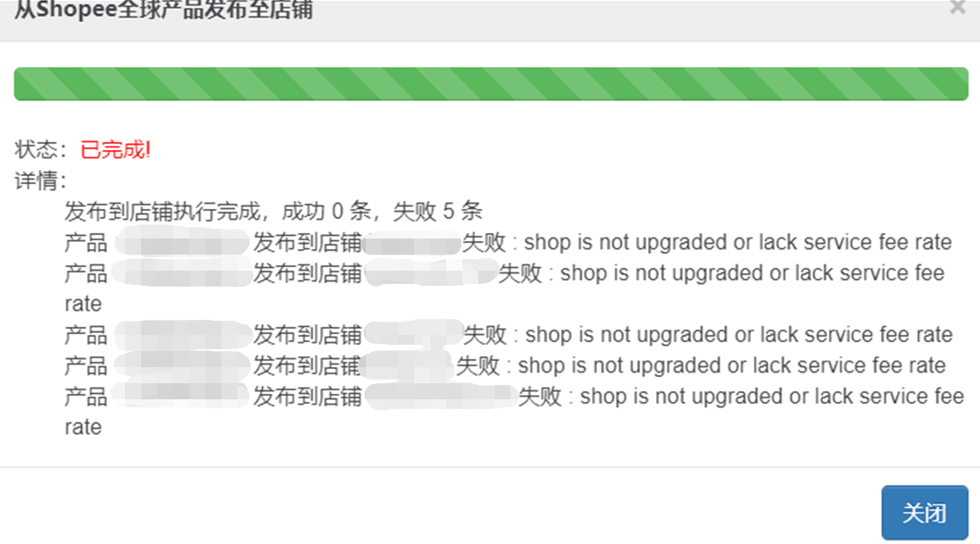Viewport: 980px width, 544px height.
Task: Click the third row's 失败 error message
Action: click(x=708, y=334)
